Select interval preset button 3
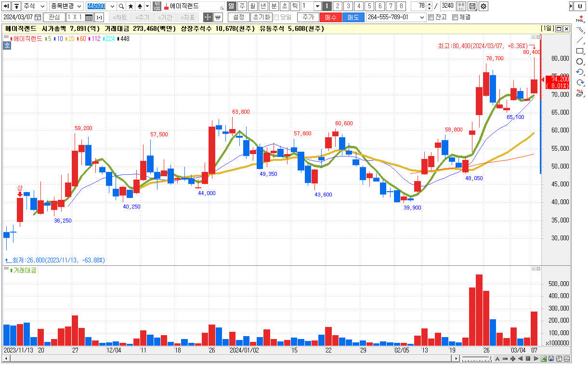 click(348, 6)
